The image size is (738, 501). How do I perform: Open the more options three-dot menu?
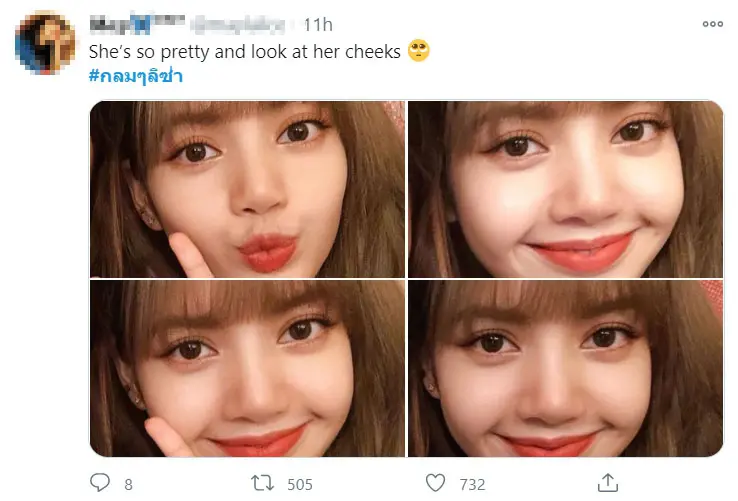712,23
